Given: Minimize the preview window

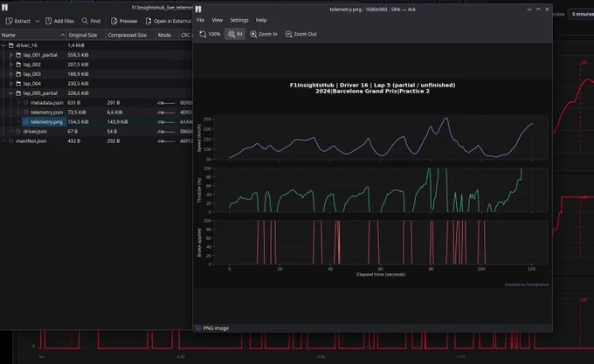Looking at the screenshot, I should [x=529, y=9].
